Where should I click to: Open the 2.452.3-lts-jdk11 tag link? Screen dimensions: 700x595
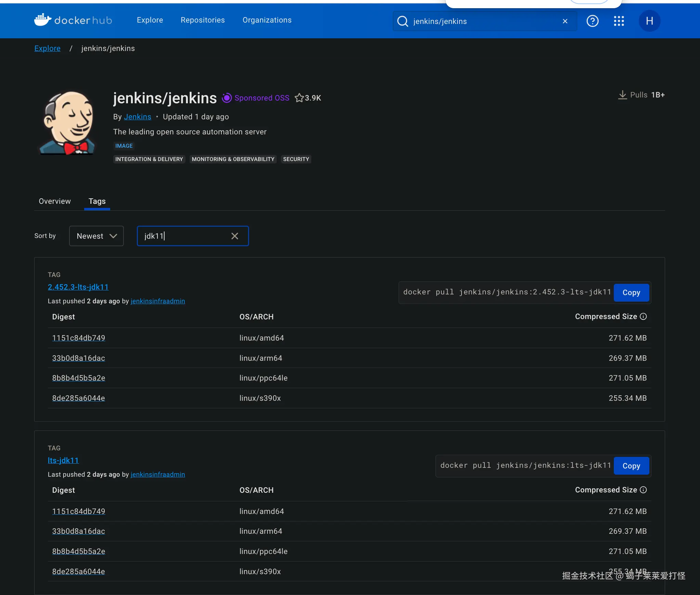point(78,287)
